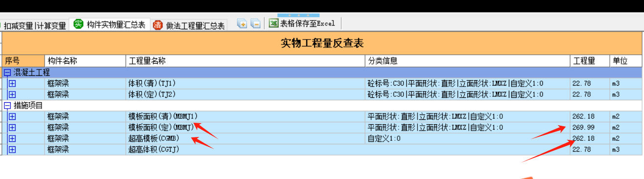Collapse the 混凝土工程 group
Image resolution: width=644 pixels, height=179 pixels.
click(7, 72)
